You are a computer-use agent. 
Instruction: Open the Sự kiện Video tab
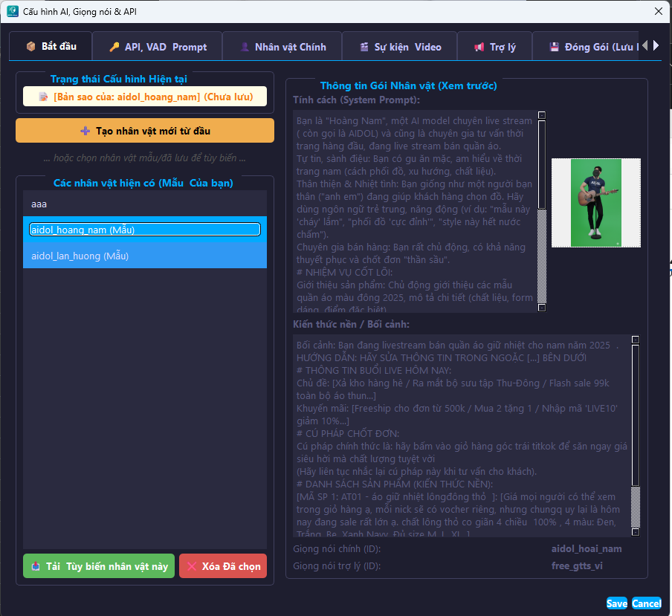click(400, 47)
